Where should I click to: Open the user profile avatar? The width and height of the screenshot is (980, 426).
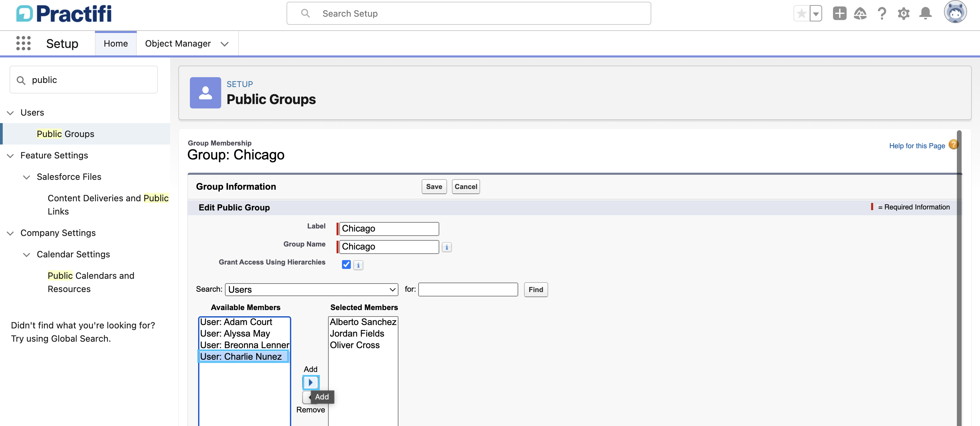point(955,12)
